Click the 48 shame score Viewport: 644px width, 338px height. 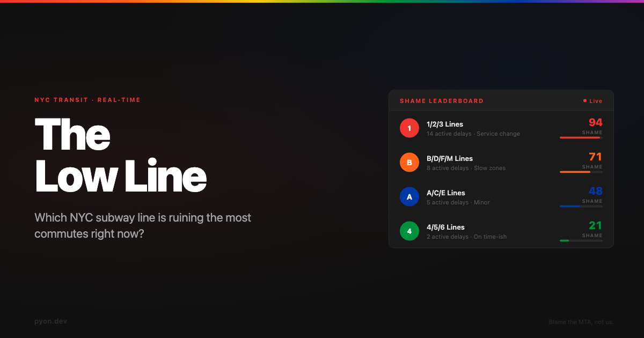pyautogui.click(x=595, y=191)
